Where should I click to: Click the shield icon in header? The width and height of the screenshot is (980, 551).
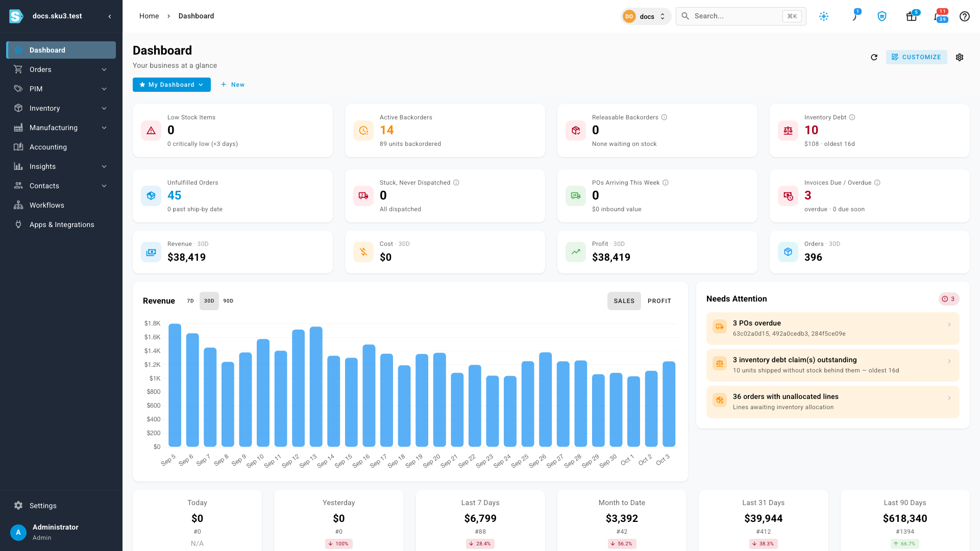pyautogui.click(x=882, y=16)
